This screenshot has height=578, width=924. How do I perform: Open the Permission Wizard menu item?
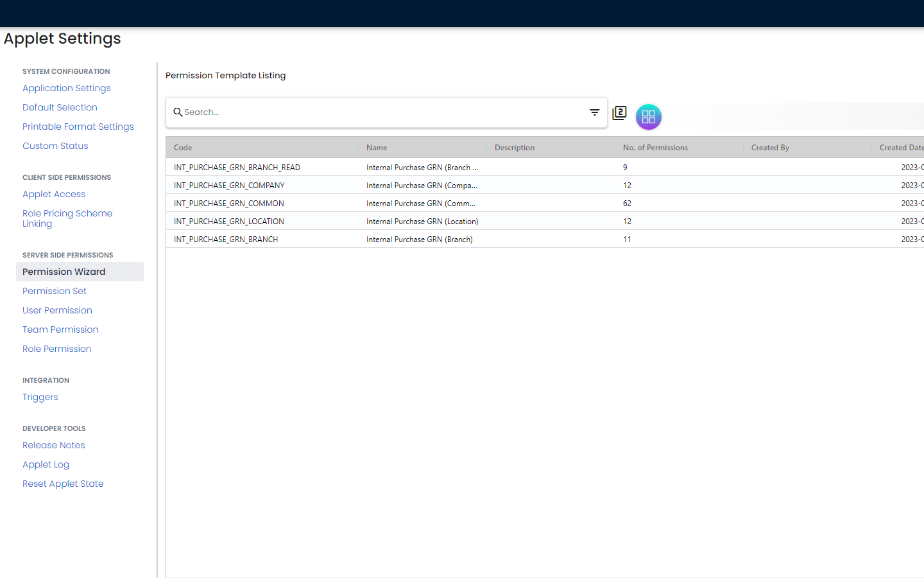coord(64,272)
